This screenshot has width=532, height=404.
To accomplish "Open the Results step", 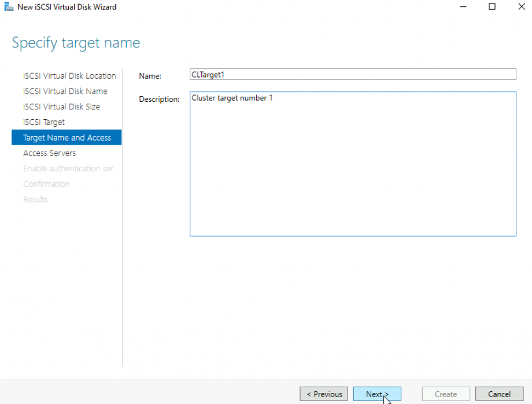I will pyautogui.click(x=35, y=199).
